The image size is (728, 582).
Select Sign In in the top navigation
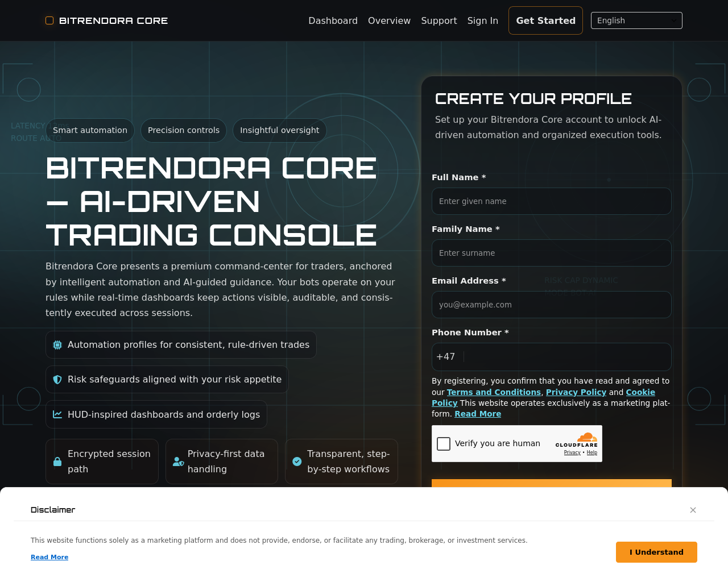483,20
